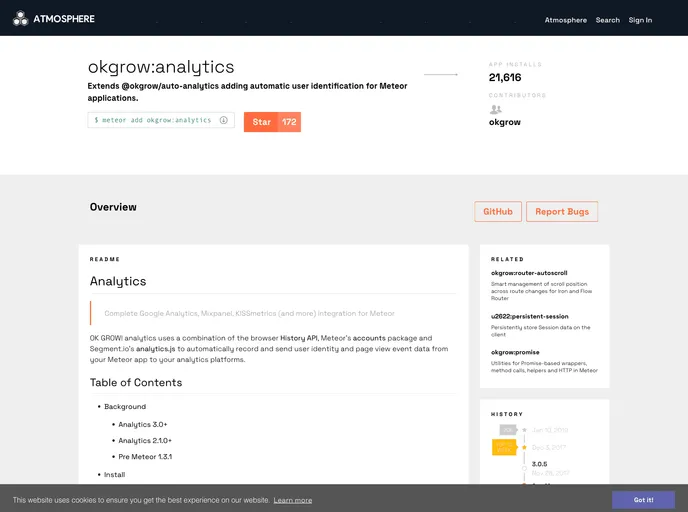The height and width of the screenshot is (512, 688).
Task: Dismiss cookie banner with Got it!
Action: coord(643,500)
